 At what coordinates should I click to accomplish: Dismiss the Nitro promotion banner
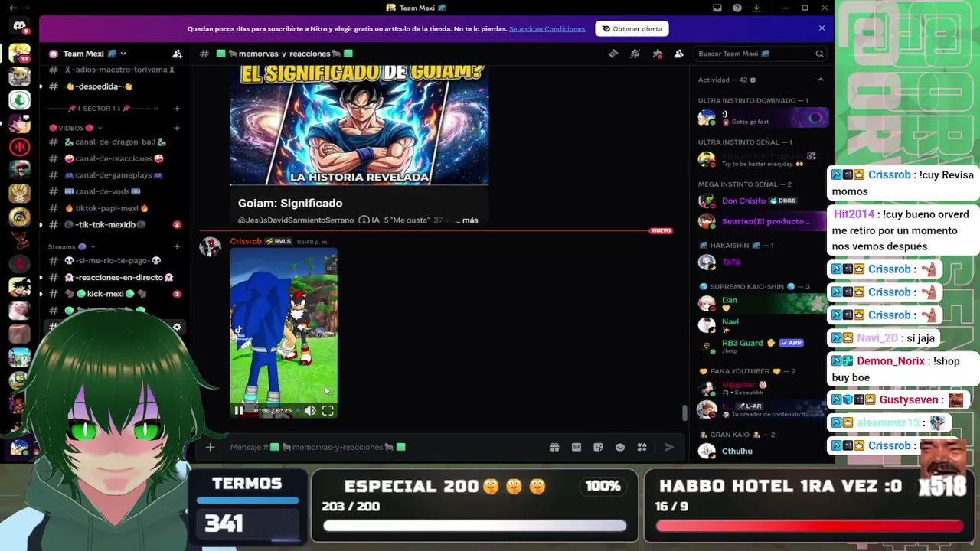(x=822, y=28)
